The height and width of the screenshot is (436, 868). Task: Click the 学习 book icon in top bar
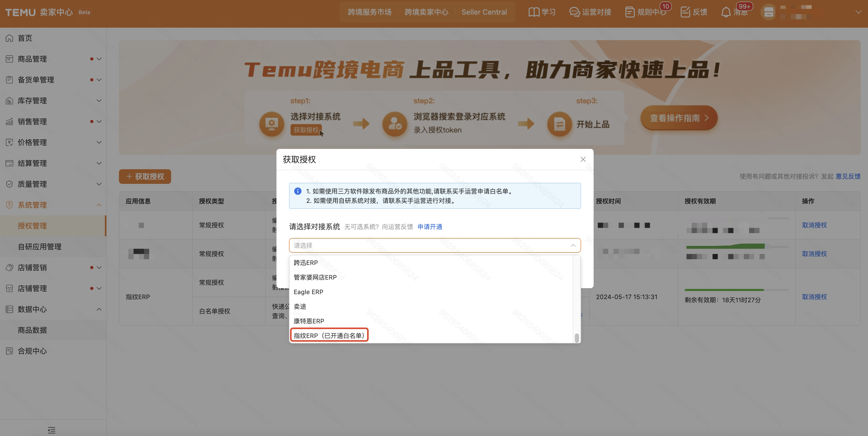tap(534, 12)
